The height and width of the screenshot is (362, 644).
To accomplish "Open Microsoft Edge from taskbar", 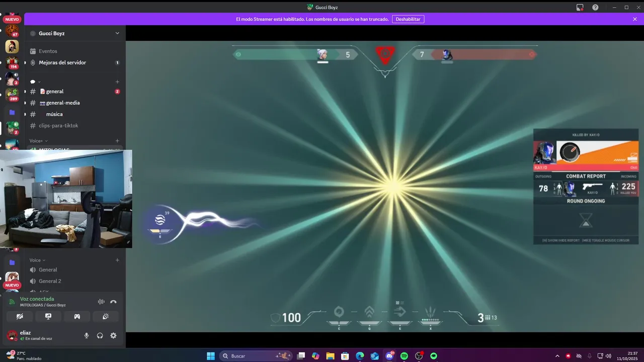I will click(x=360, y=356).
